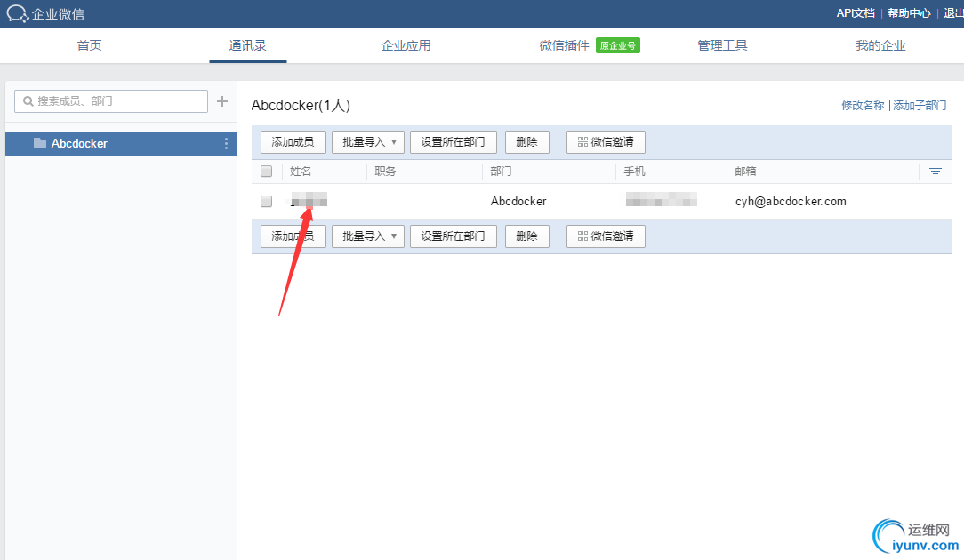964x560 pixels.
Task: Click the search magnifier icon
Action: click(x=28, y=101)
